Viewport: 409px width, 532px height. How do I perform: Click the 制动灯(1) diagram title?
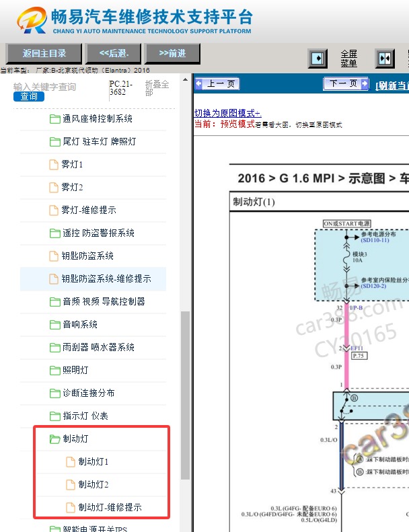point(254,202)
